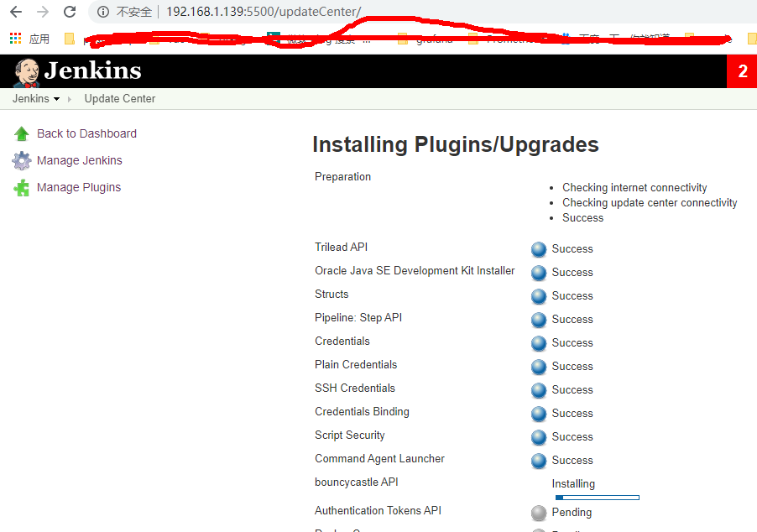
Task: Click blue status ball for Script Security
Action: click(539, 437)
